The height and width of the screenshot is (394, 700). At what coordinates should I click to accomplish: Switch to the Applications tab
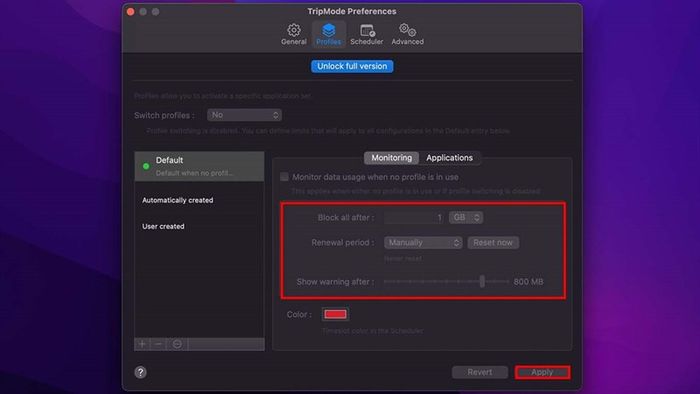[x=449, y=158]
